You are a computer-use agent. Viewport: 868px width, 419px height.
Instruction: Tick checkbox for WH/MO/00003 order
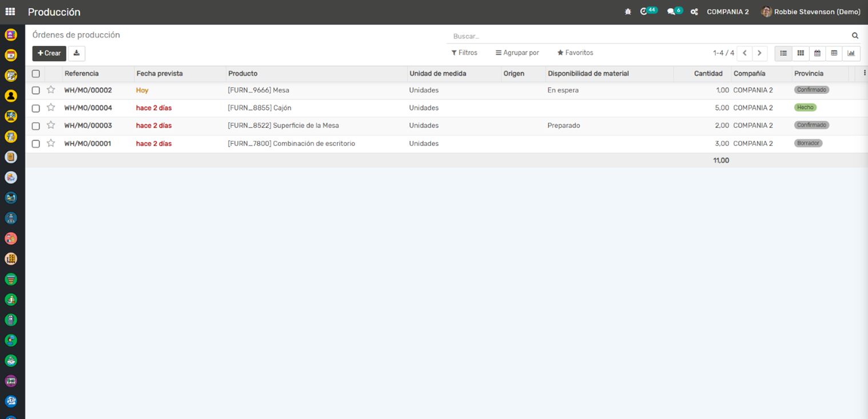tap(36, 126)
